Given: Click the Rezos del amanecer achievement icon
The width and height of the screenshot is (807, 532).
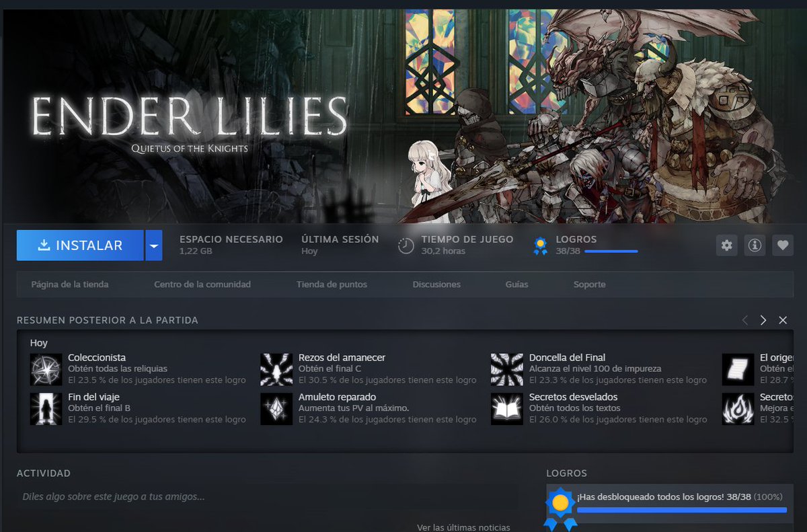Looking at the screenshot, I should coord(276,369).
